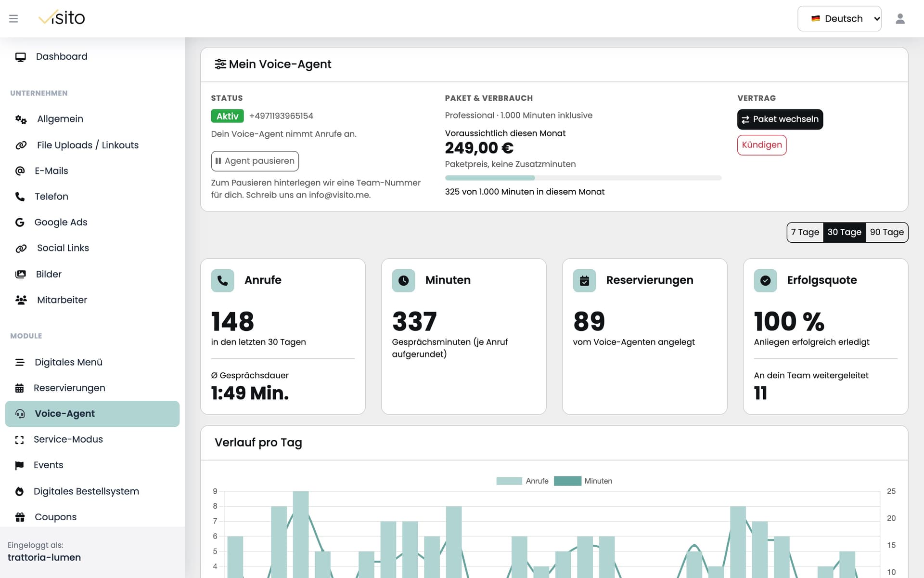Screen dimensions: 924x578
Task: Click the phone number +4971193965154
Action: (x=281, y=116)
